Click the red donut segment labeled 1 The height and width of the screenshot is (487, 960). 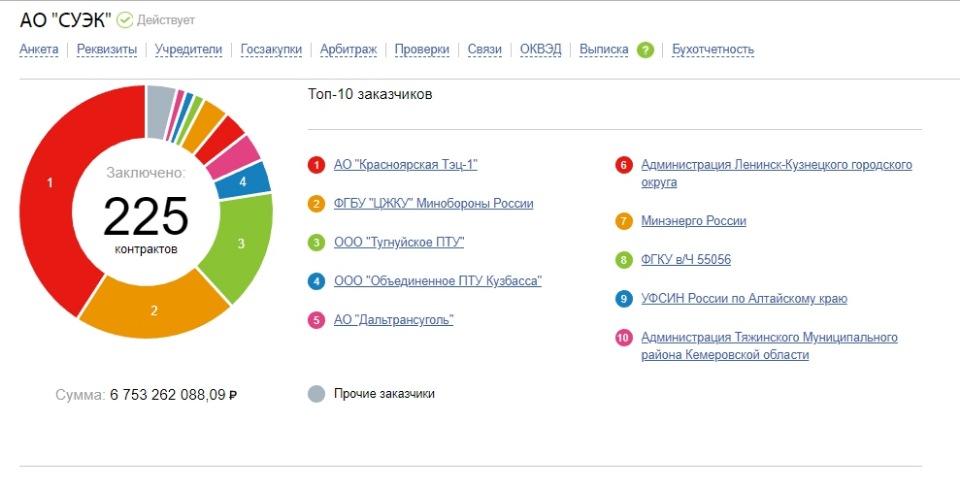pyautogui.click(x=50, y=183)
